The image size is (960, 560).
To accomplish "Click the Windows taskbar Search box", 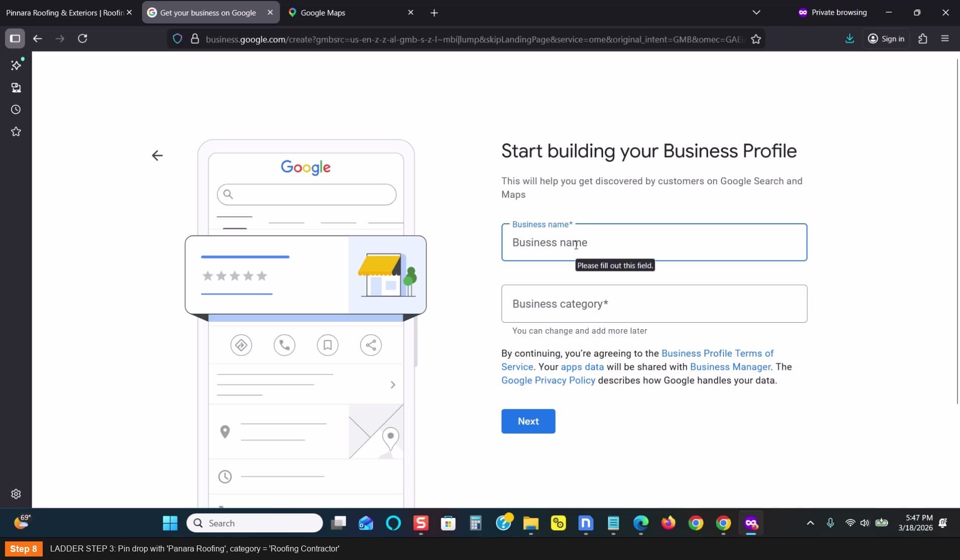I will tap(255, 523).
